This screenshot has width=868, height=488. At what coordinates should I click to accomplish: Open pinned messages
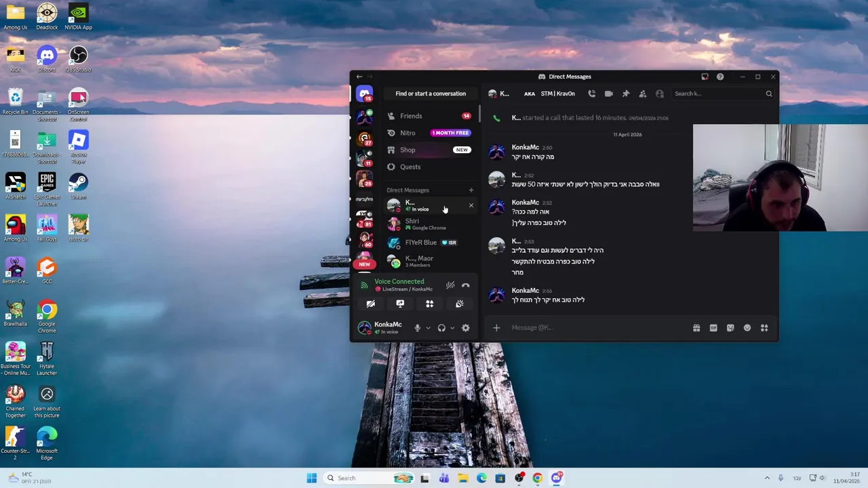click(x=625, y=94)
